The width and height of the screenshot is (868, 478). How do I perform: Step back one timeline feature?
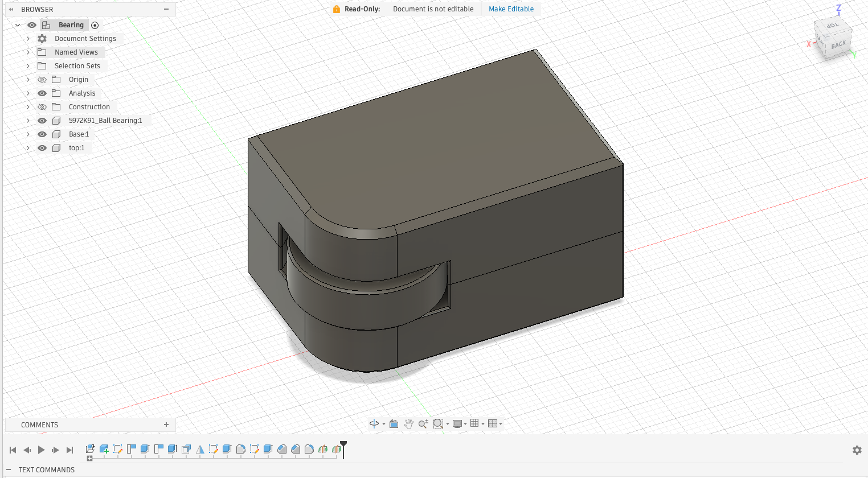27,450
